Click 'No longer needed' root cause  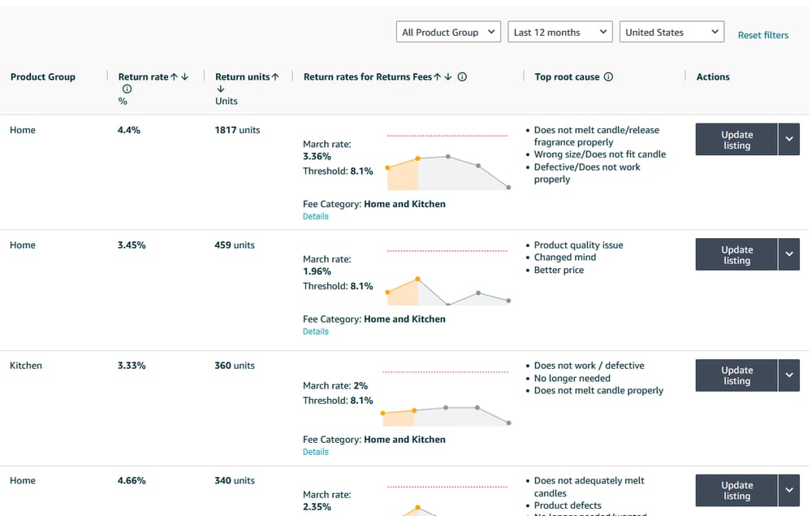[572, 378]
